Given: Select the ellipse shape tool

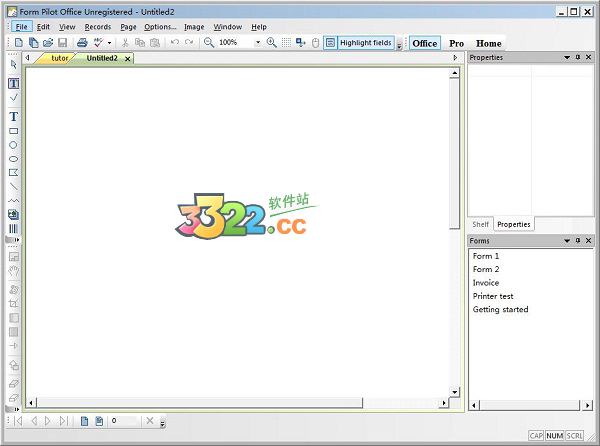Looking at the screenshot, I should [13, 159].
